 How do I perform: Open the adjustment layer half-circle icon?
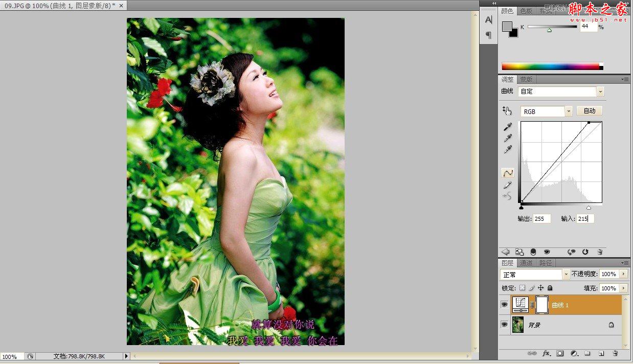click(574, 353)
